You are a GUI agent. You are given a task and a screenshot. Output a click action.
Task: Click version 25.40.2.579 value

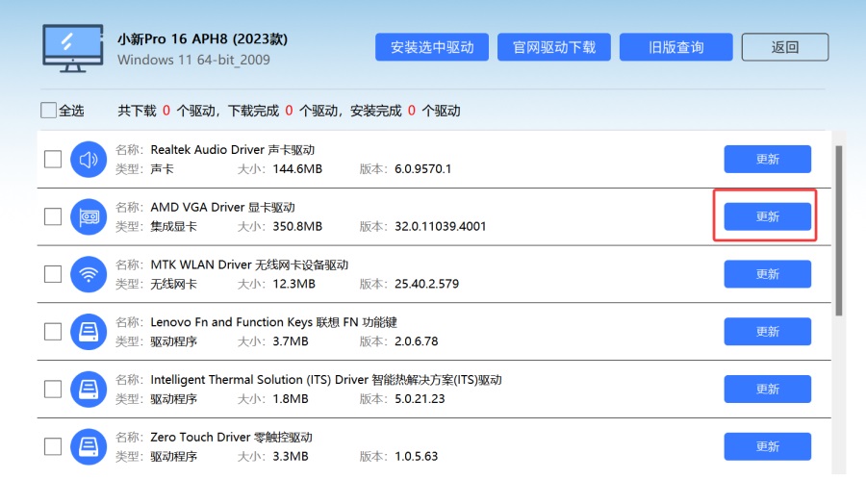pyautogui.click(x=426, y=284)
